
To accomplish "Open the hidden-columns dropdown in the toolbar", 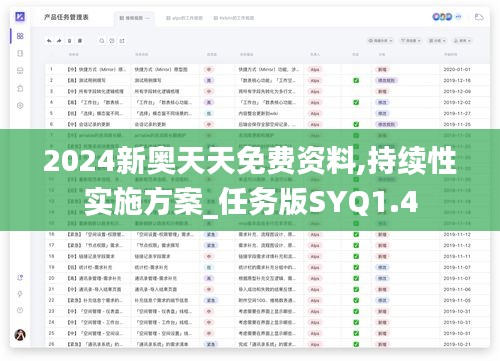I will (380, 41).
